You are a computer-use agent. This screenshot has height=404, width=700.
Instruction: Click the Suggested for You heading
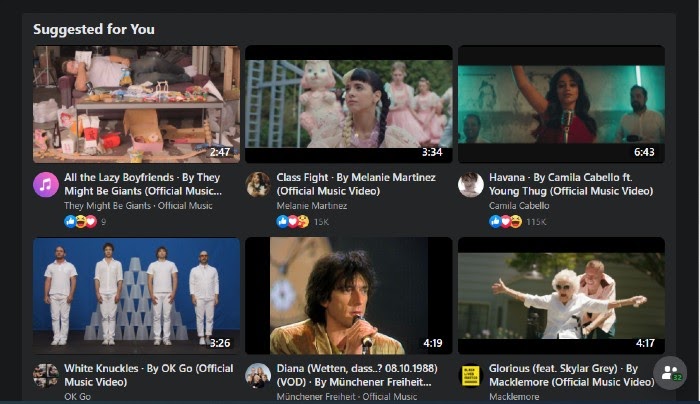click(x=94, y=29)
